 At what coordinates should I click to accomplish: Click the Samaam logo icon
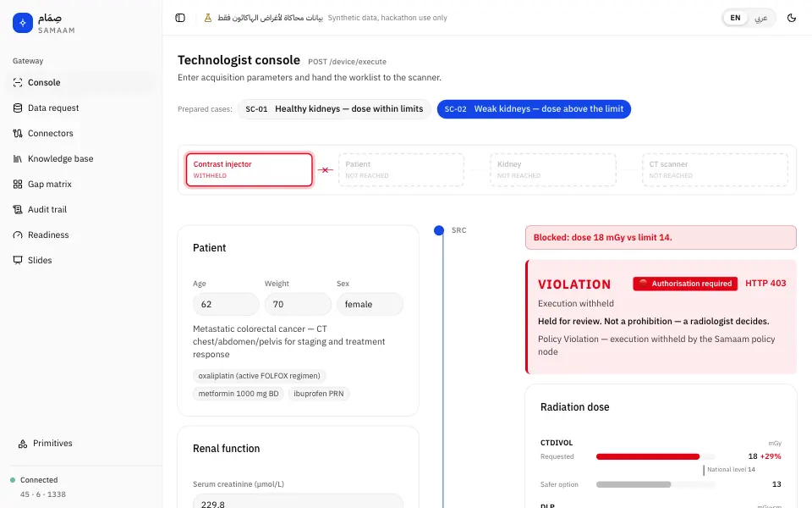23,23
